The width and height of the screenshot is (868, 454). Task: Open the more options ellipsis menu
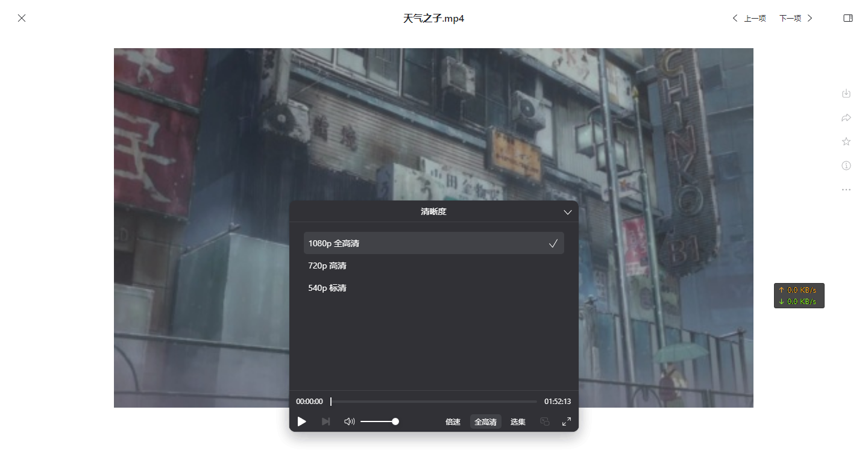click(x=846, y=190)
